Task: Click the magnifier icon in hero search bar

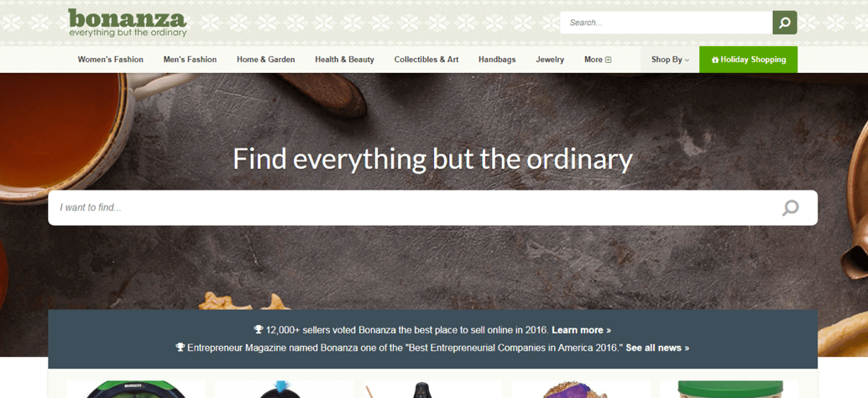Action: pos(790,208)
